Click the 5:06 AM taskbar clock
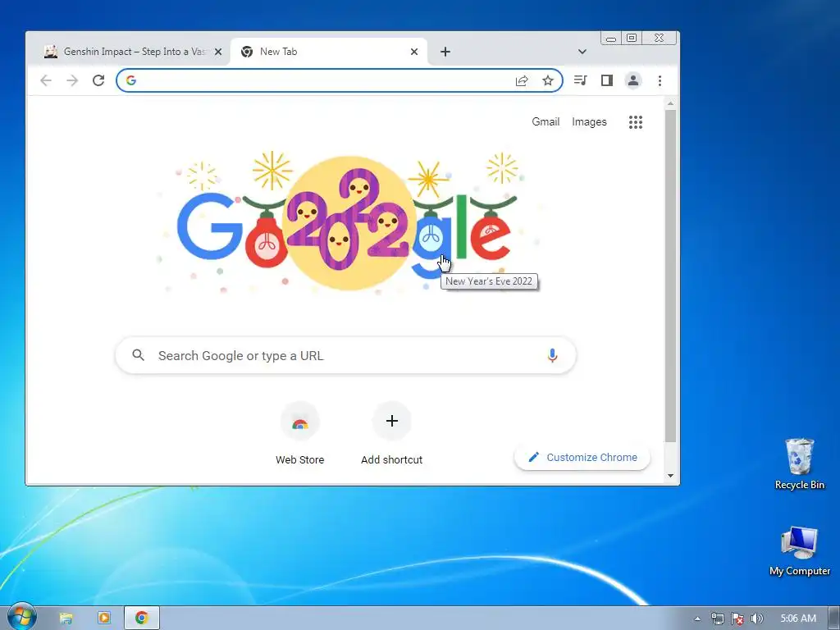This screenshot has width=840, height=630. pos(797,619)
